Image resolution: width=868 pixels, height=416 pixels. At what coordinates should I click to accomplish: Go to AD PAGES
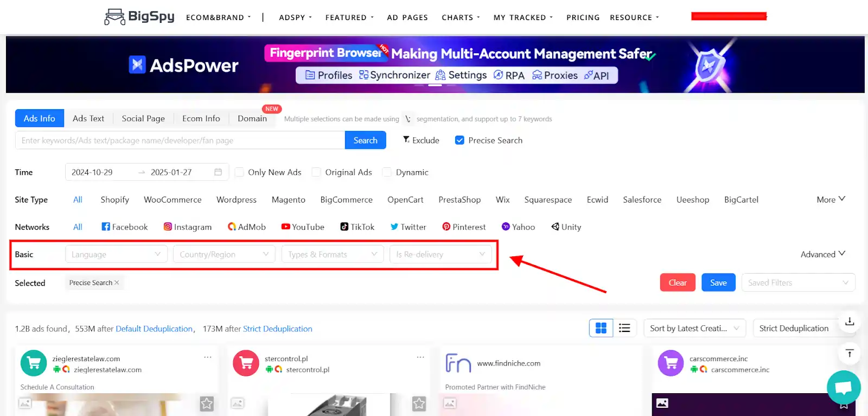(407, 17)
